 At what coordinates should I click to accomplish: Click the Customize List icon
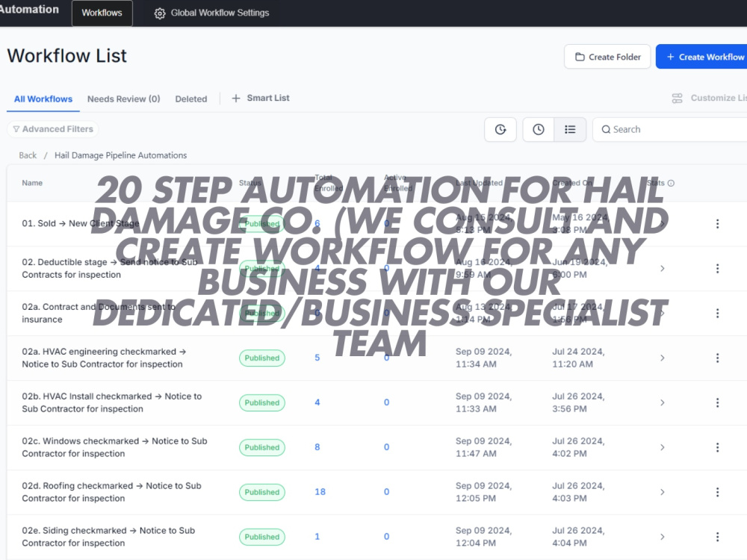click(677, 98)
